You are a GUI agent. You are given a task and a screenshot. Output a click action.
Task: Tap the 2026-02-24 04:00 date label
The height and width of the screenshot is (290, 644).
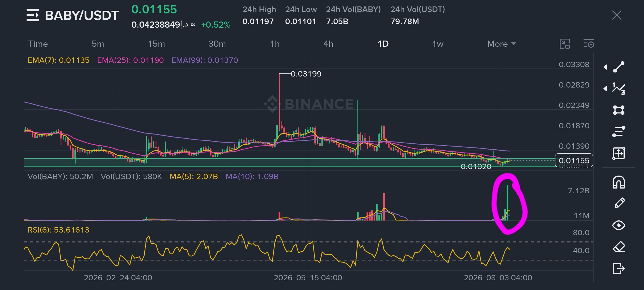coord(118,278)
